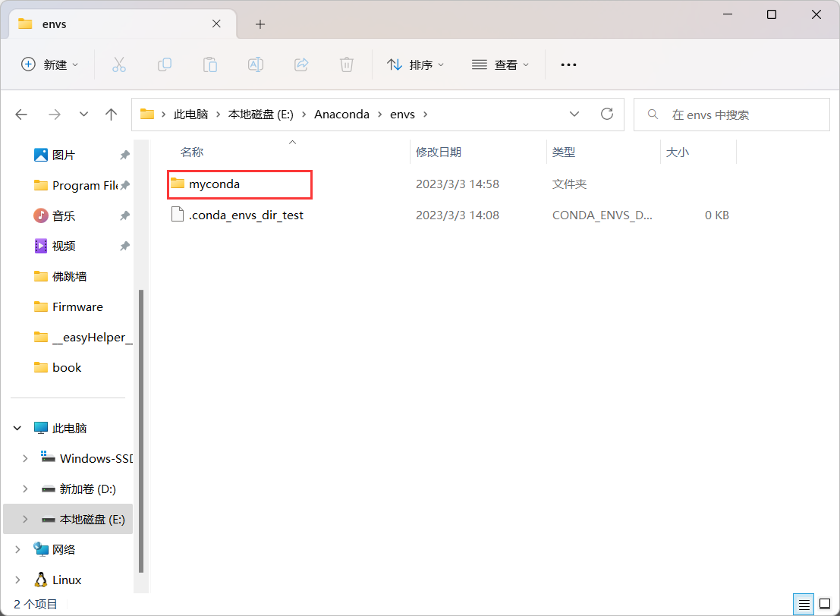Click Anaconda in the breadcrumb path
This screenshot has height=616, width=840.
pyautogui.click(x=341, y=114)
